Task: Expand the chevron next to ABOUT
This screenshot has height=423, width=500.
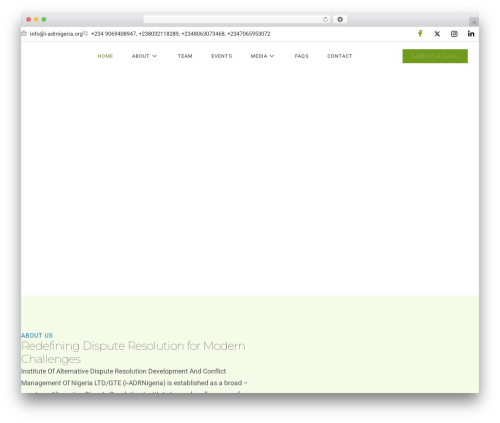Action: 154,56
